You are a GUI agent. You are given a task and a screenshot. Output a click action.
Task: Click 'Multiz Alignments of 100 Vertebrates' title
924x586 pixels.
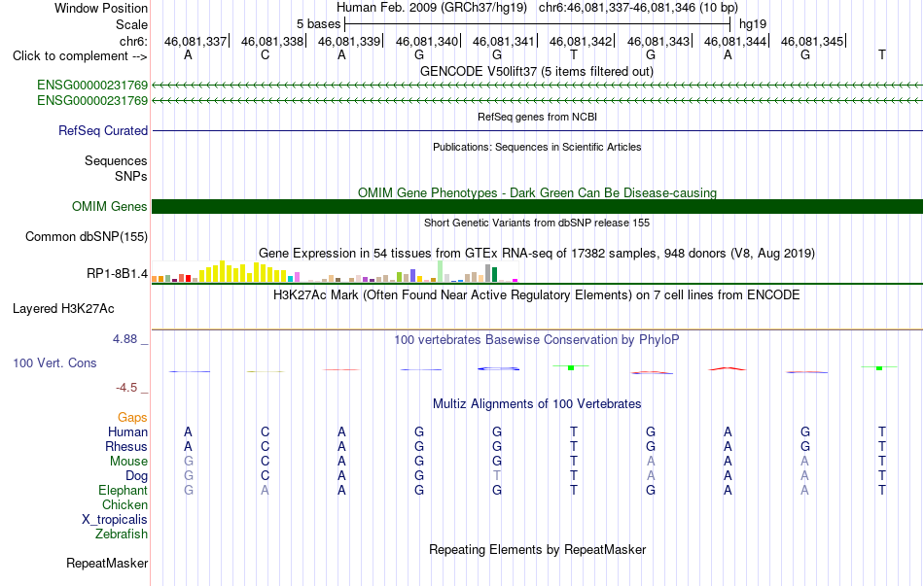[x=537, y=404]
